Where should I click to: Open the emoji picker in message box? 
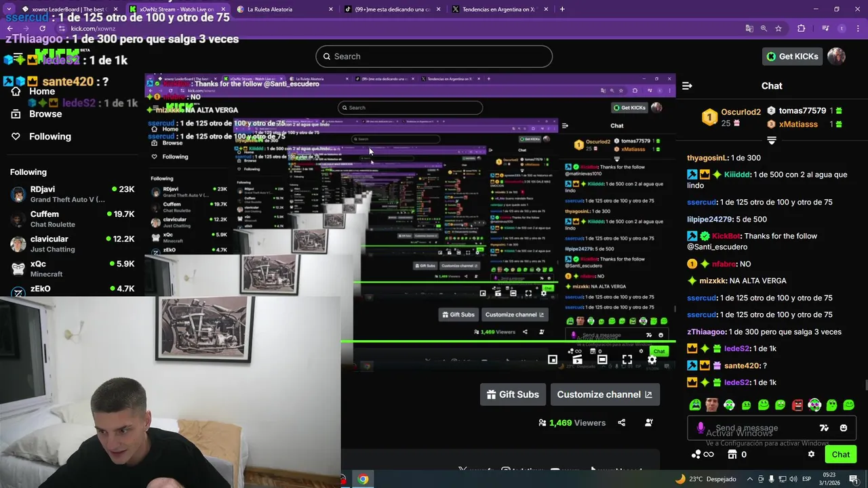click(x=844, y=428)
